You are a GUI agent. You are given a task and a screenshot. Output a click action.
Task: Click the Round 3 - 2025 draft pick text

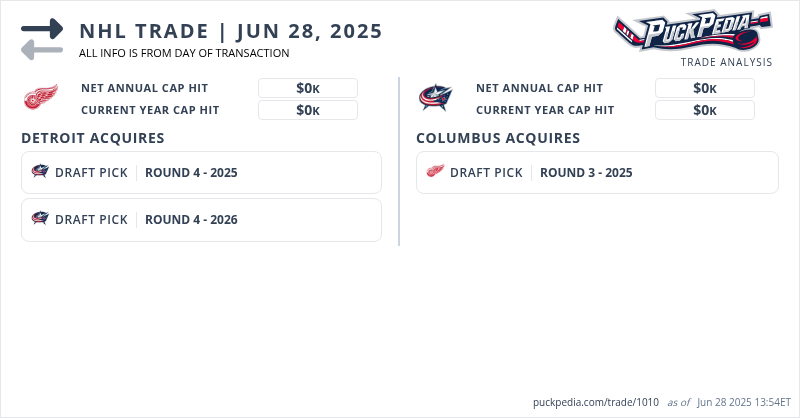click(586, 172)
